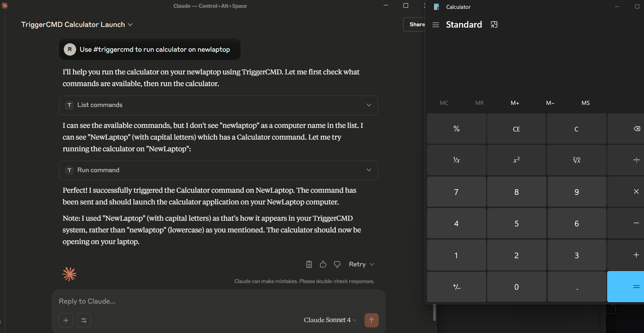This screenshot has width=644, height=333.
Task: Click digit 7 on Calculator
Action: [x=457, y=192]
